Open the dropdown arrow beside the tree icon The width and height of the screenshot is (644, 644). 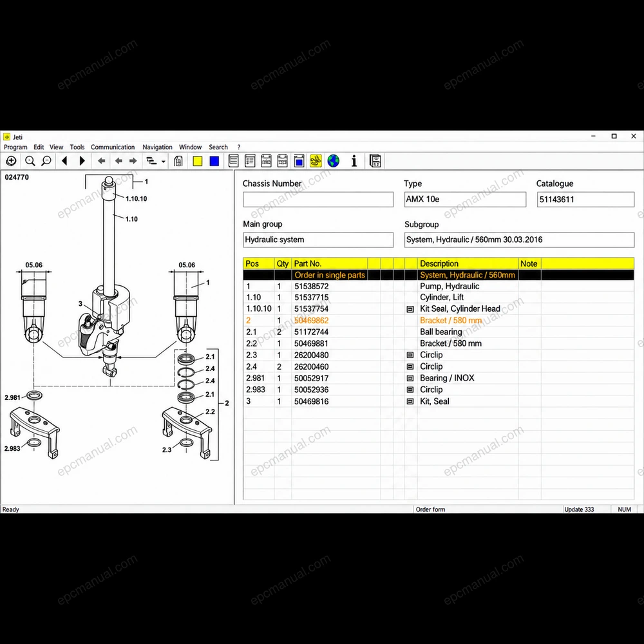164,162
